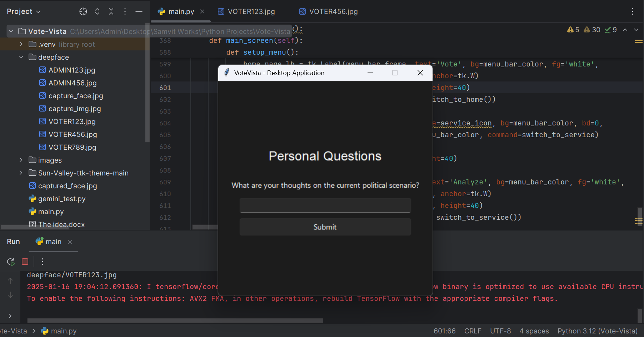The image size is (644, 337).
Task: Select capture_img.jpg file
Action: pyautogui.click(x=75, y=109)
